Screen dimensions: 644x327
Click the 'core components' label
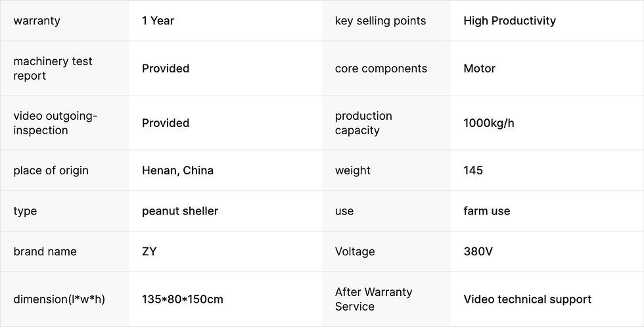tap(381, 68)
